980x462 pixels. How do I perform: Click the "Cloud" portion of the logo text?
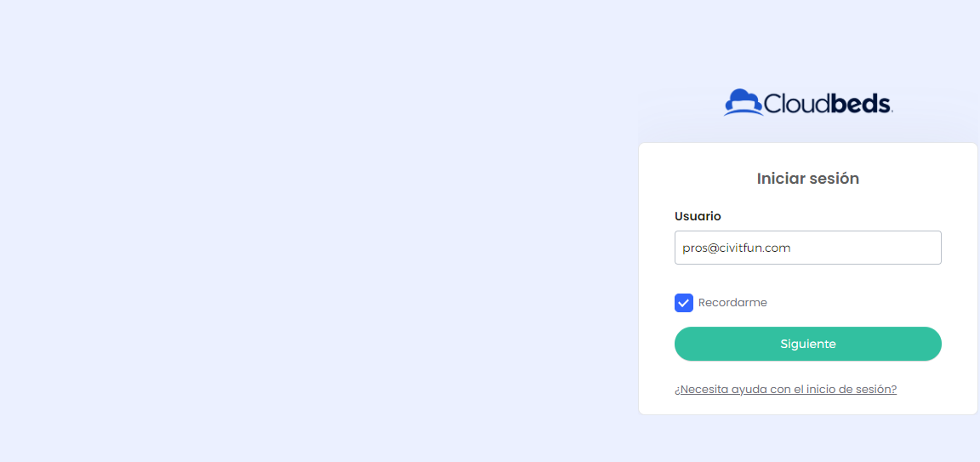(x=798, y=104)
